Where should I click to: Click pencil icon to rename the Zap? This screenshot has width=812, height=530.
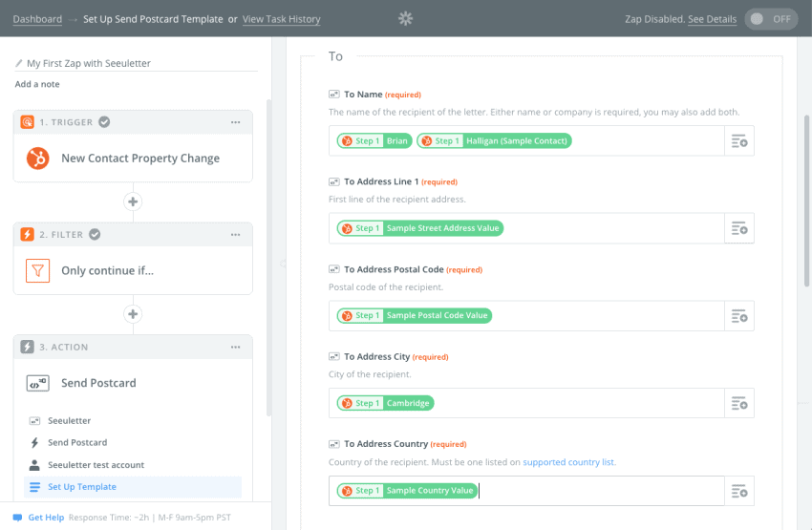pos(19,63)
